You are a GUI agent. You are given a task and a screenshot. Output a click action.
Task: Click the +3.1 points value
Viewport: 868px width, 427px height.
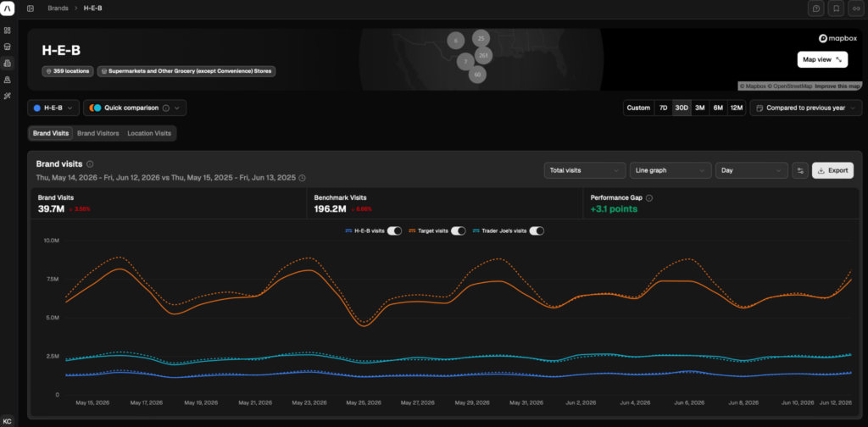click(x=614, y=208)
